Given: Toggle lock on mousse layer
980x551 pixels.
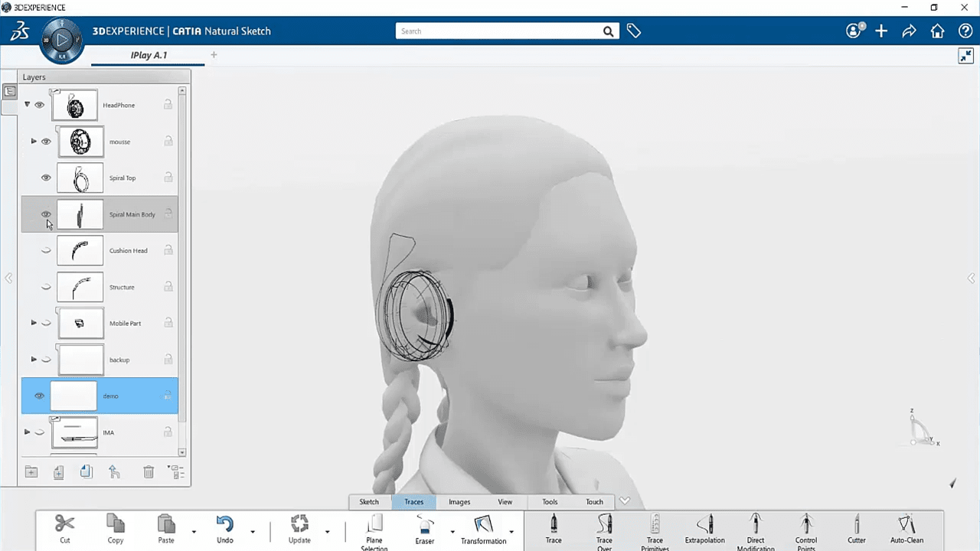Looking at the screenshot, I should click(168, 142).
